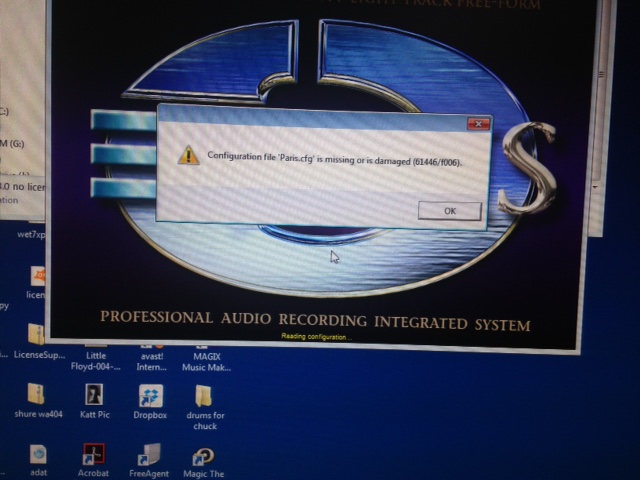
Task: Click the Reading configuration status text
Action: (x=316, y=337)
